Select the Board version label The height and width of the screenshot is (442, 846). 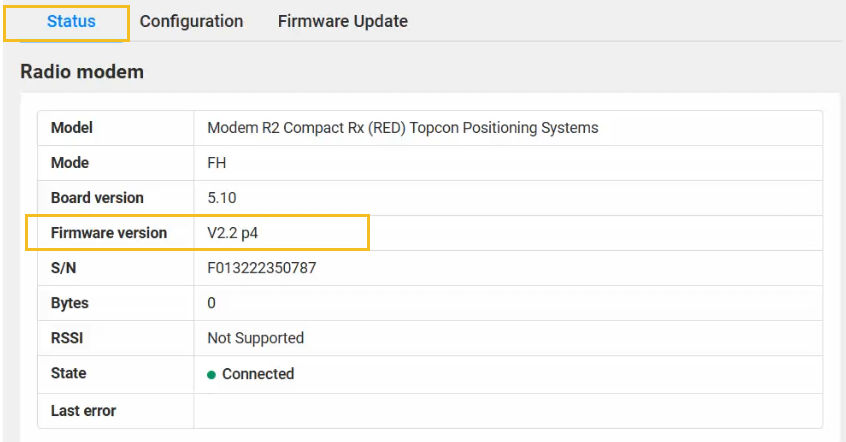(97, 198)
